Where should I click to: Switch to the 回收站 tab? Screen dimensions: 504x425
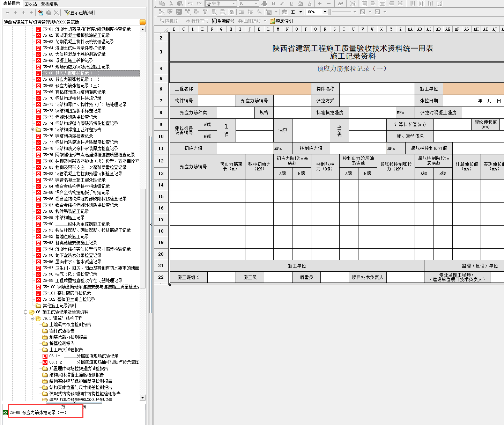click(31, 4)
